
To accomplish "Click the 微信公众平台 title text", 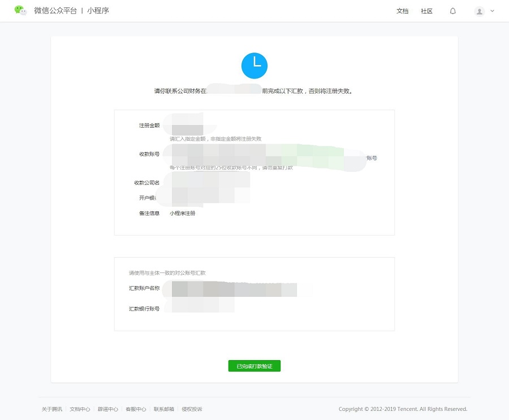I will tap(55, 11).
